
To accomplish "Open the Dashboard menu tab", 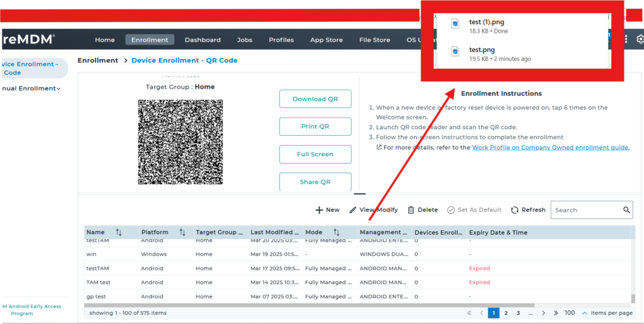I will click(203, 40).
